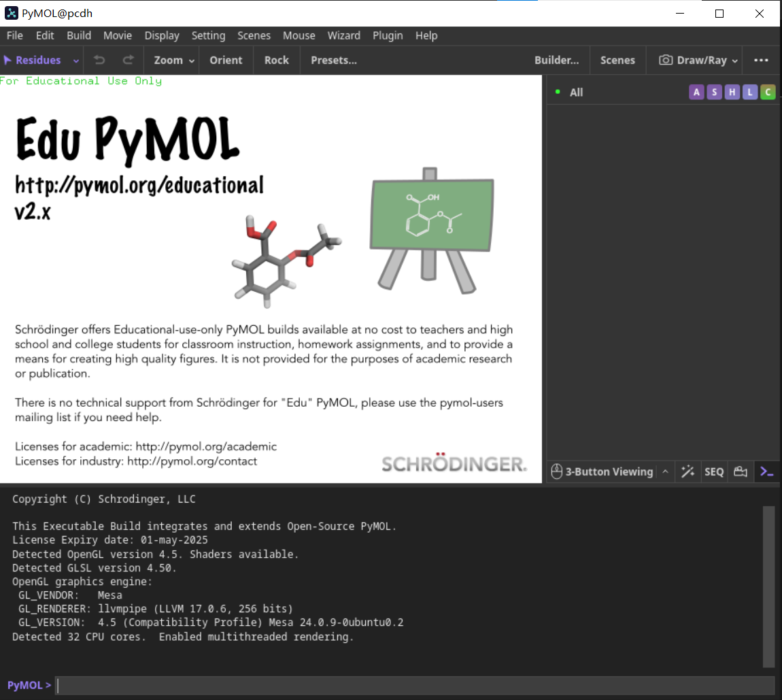Screen dimensions: 782x700
Task: Open the Plugin menu
Action: coord(388,35)
